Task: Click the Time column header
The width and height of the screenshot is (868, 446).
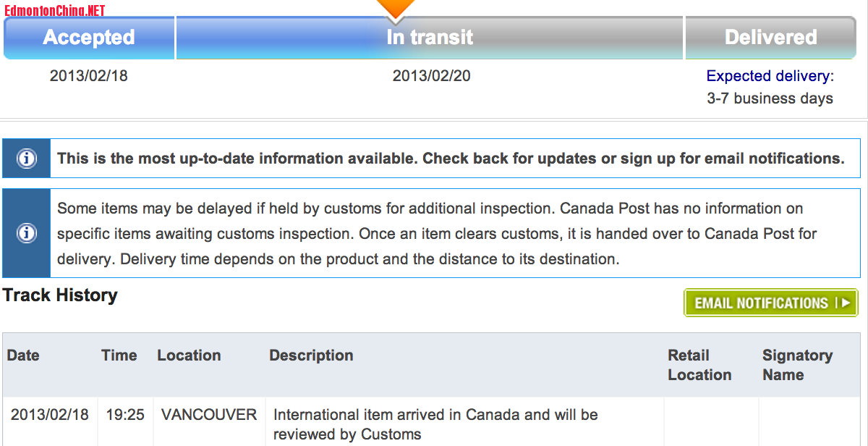Action: coord(119,355)
